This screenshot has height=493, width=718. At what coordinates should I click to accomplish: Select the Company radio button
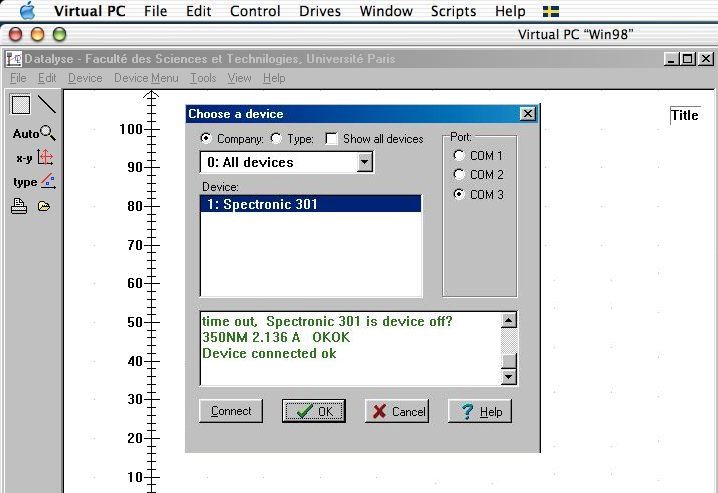(206, 138)
